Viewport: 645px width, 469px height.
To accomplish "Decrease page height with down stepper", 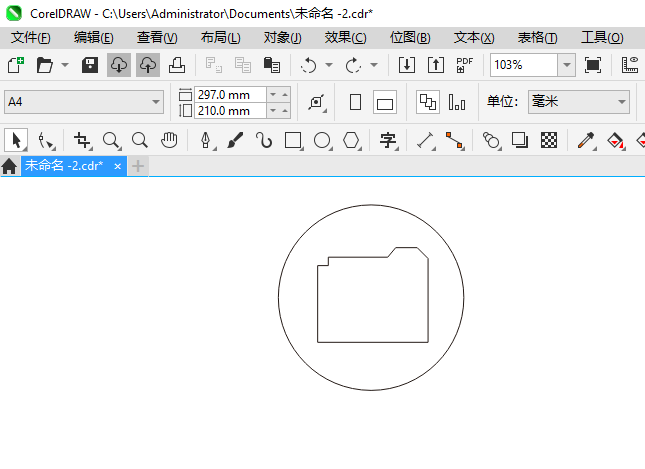I will pos(273,111).
